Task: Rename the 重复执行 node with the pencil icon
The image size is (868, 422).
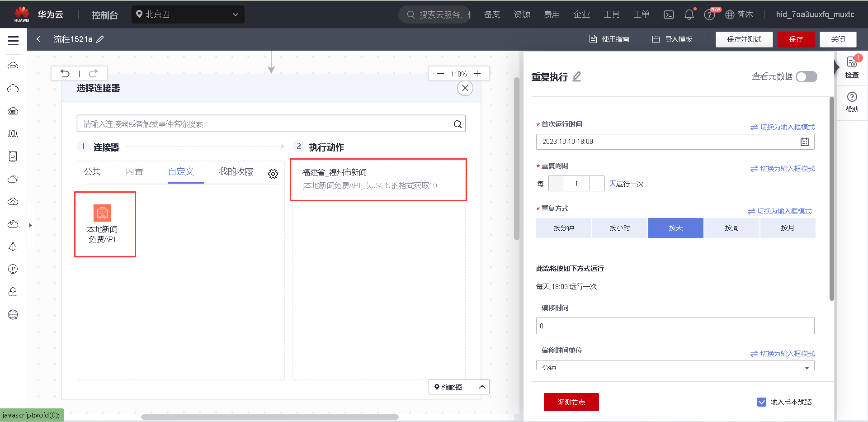Action: click(x=577, y=76)
